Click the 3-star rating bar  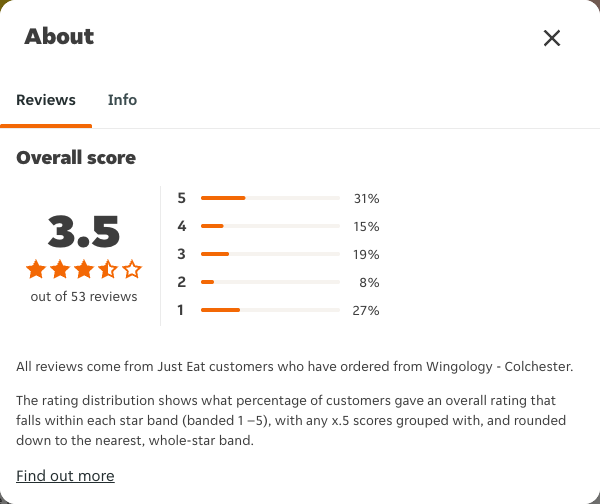click(x=270, y=254)
